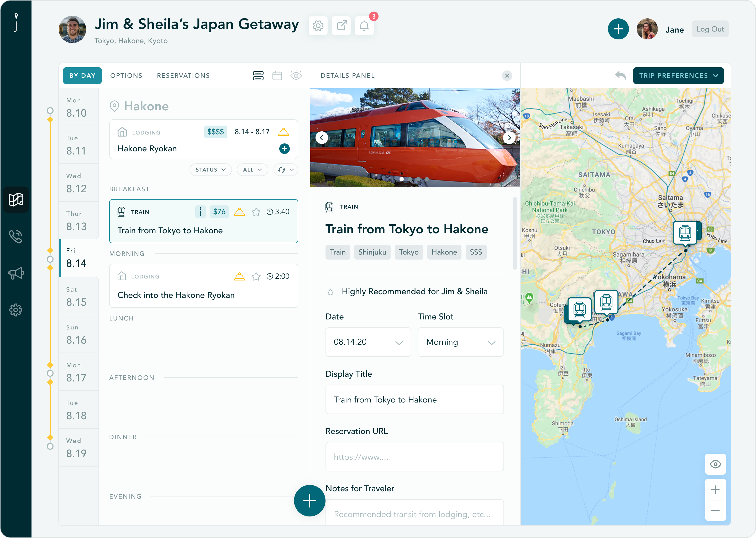Click the Log Out button
Viewport: 756px width, 538px height.
pos(710,29)
